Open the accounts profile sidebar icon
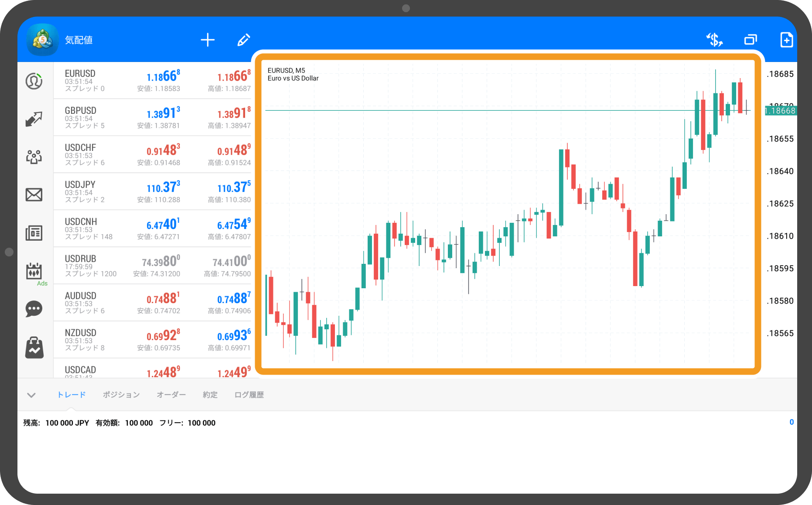Viewport: 812px width, 505px height. coord(34,81)
